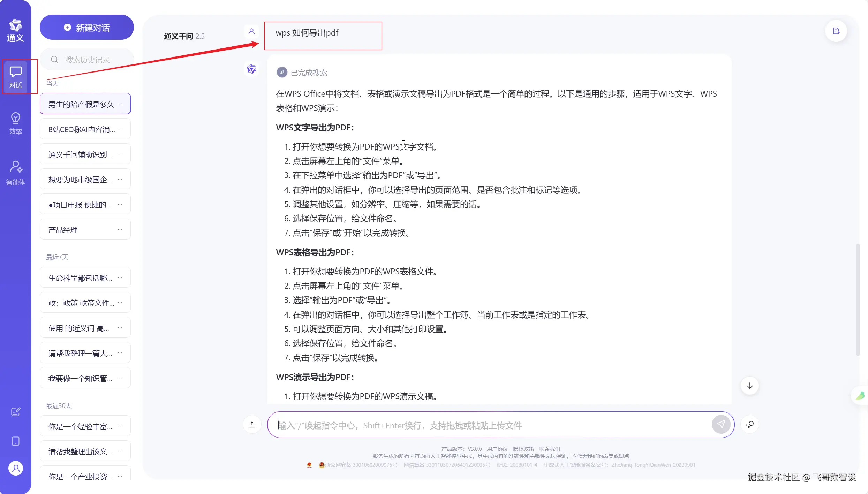Open the 效率 sidebar section
Screen dimensions: 868x494
(15, 123)
